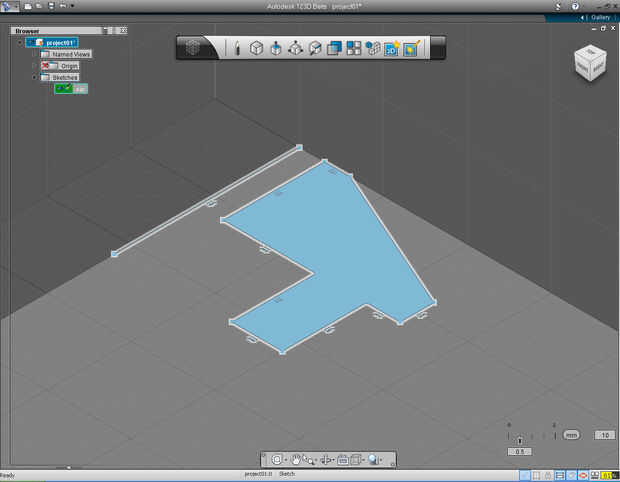Click the 2D drawing star icon
Viewport: 620px width, 482px height.
point(392,48)
